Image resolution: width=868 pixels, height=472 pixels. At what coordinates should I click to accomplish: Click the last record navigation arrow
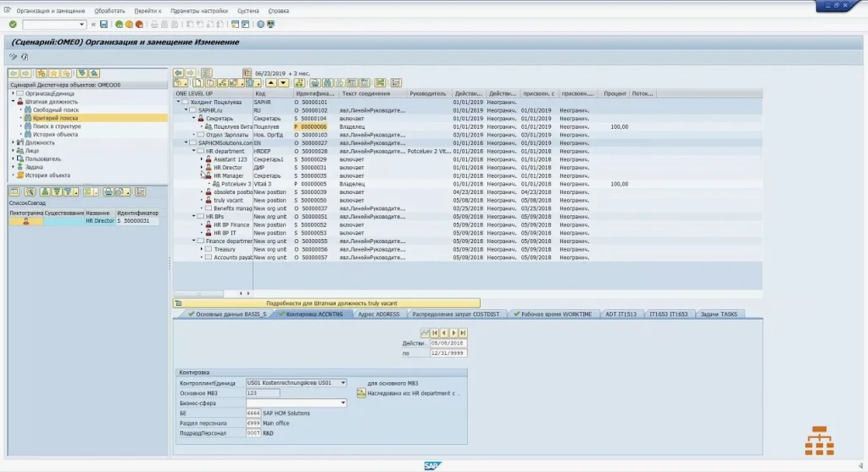pyautogui.click(x=463, y=333)
